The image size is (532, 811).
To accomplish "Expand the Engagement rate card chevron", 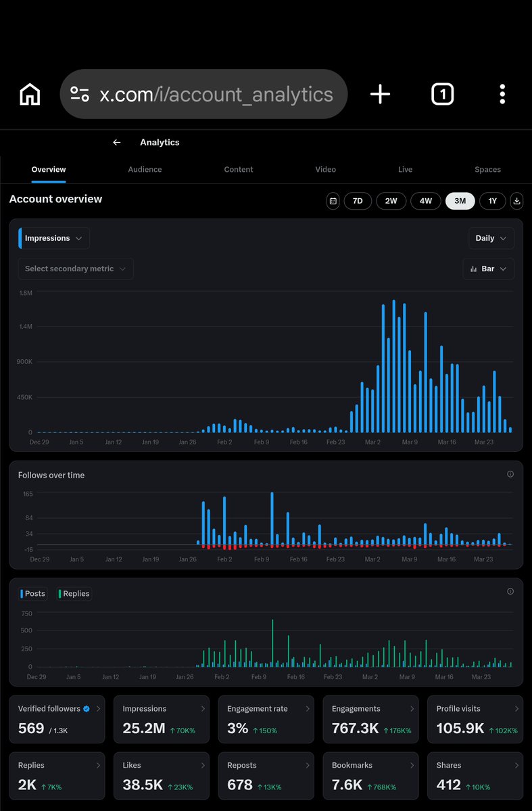I will (x=307, y=709).
